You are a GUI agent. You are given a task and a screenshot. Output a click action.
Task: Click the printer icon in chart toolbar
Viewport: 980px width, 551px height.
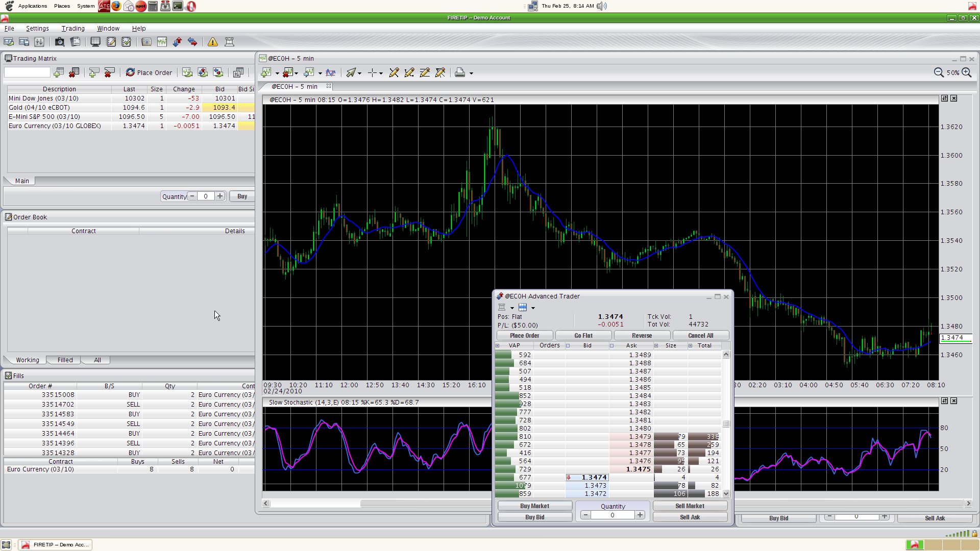pyautogui.click(x=460, y=73)
